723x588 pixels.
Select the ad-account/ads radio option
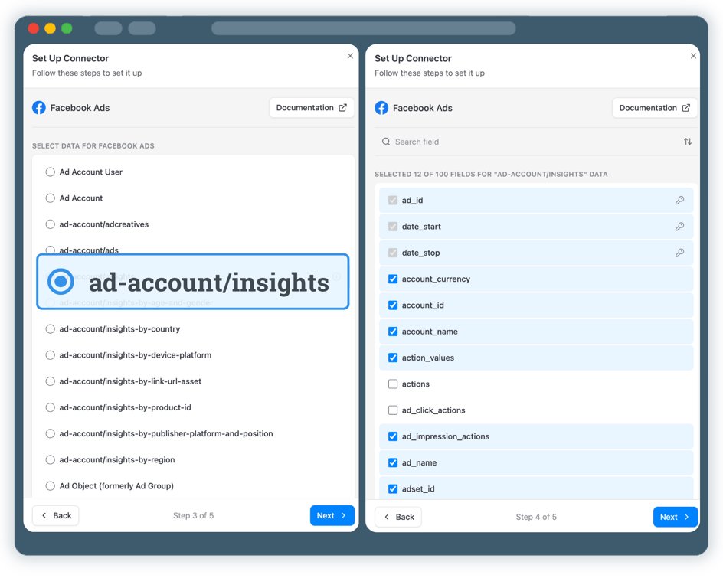pyautogui.click(x=51, y=250)
